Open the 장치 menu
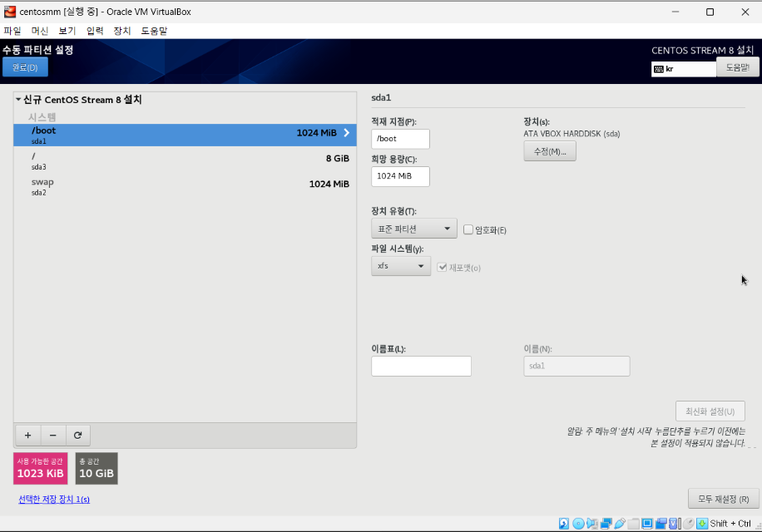762x532 pixels. (x=122, y=31)
